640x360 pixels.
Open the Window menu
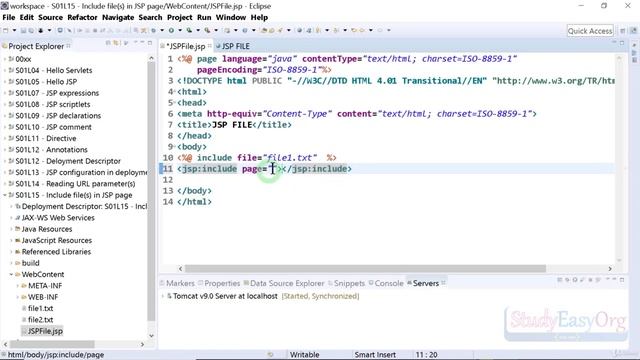click(x=231, y=18)
